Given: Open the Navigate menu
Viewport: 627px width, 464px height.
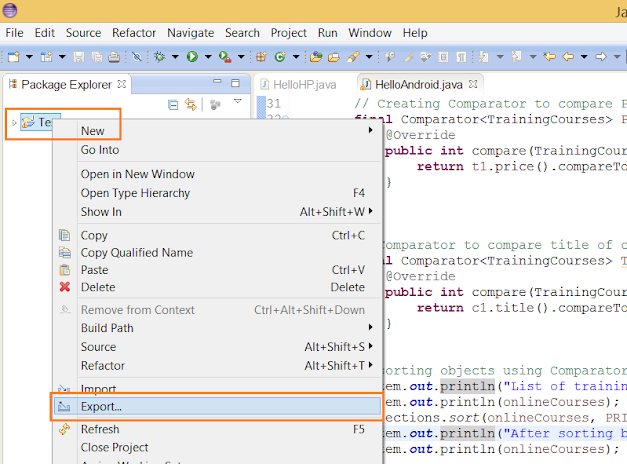Looking at the screenshot, I should coord(190,33).
